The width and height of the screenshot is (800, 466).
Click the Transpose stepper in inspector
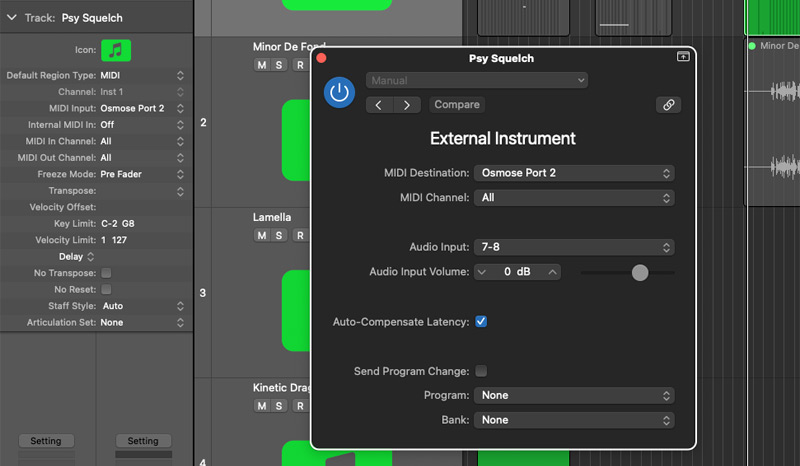[x=180, y=191]
